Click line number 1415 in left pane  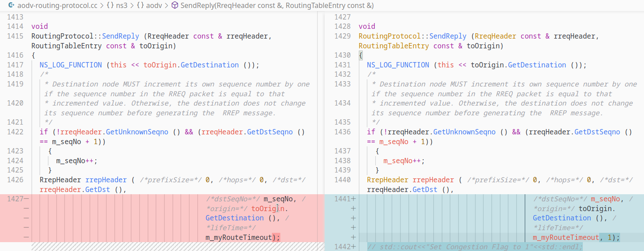click(15, 36)
